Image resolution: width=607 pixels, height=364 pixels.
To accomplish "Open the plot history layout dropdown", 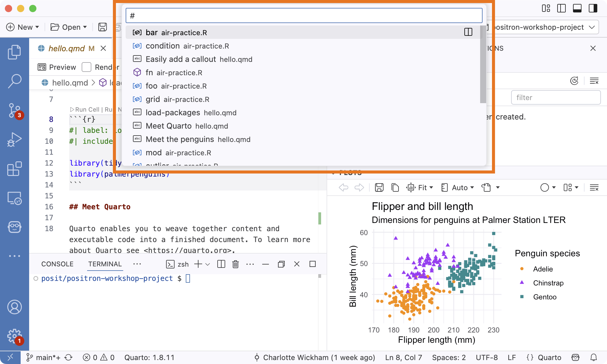I will coord(571,187).
